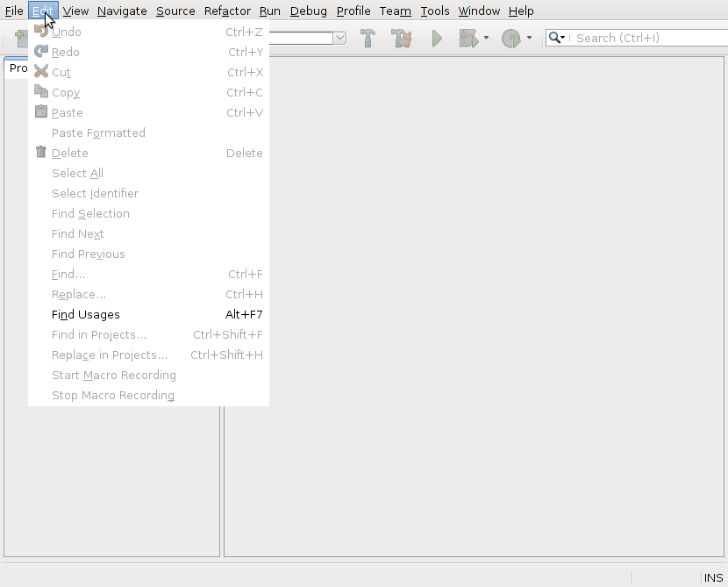
Task: Close the Edit menu from the menu bar
Action: (43, 11)
